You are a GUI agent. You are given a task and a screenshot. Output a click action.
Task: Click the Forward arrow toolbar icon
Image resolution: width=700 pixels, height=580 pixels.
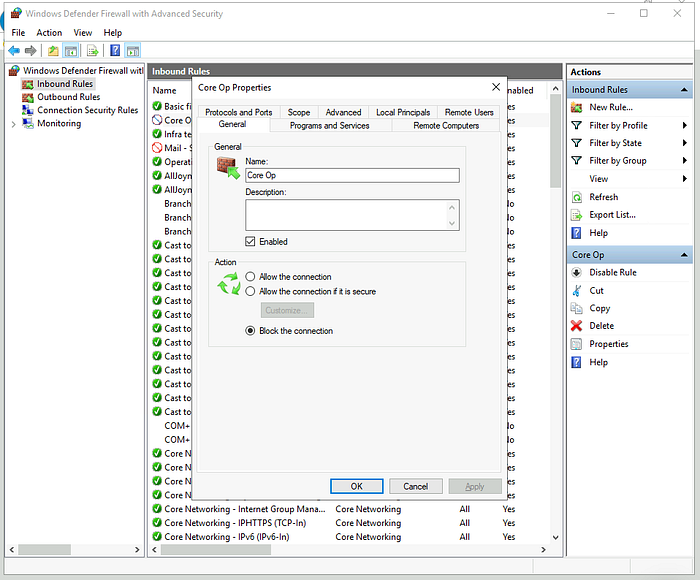(30, 51)
